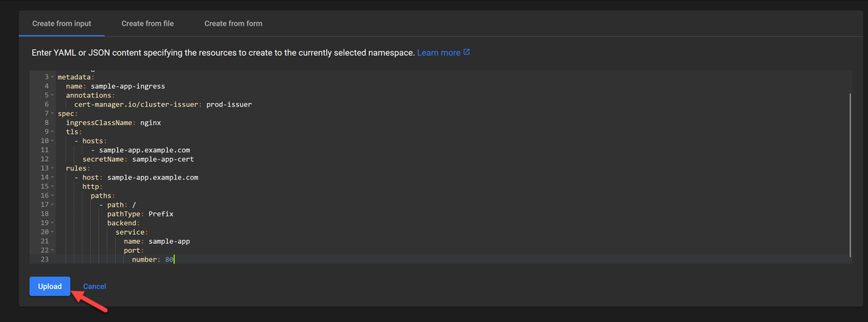Fold the service section at line 20
Viewport: 868px width, 322px height.
click(52, 233)
